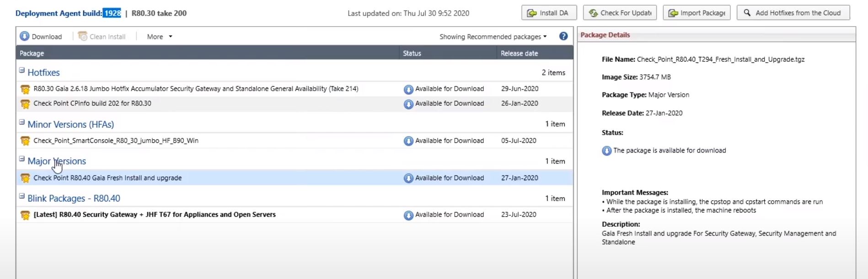868x279 pixels.
Task: Click package icon beside CPinfo build 202
Action: click(25, 104)
